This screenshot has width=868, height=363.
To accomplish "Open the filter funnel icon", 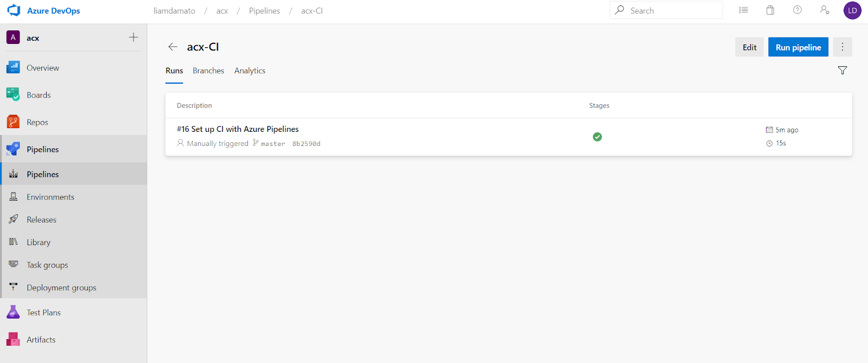I will (843, 70).
